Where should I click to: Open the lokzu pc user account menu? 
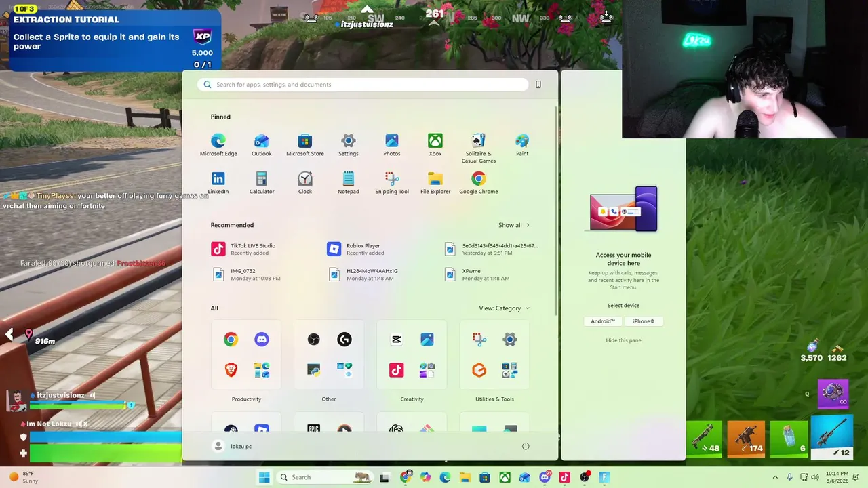tap(233, 446)
